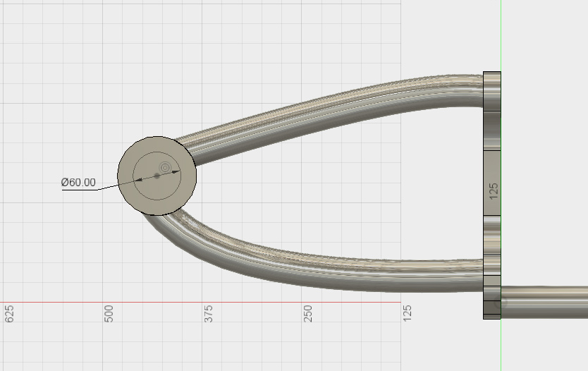Click the 625 ruler marking

[9, 315]
